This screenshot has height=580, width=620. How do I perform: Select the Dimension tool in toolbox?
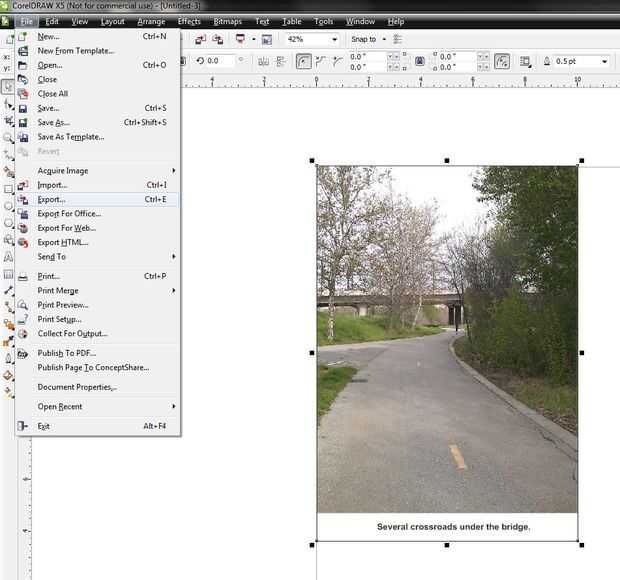8,291
